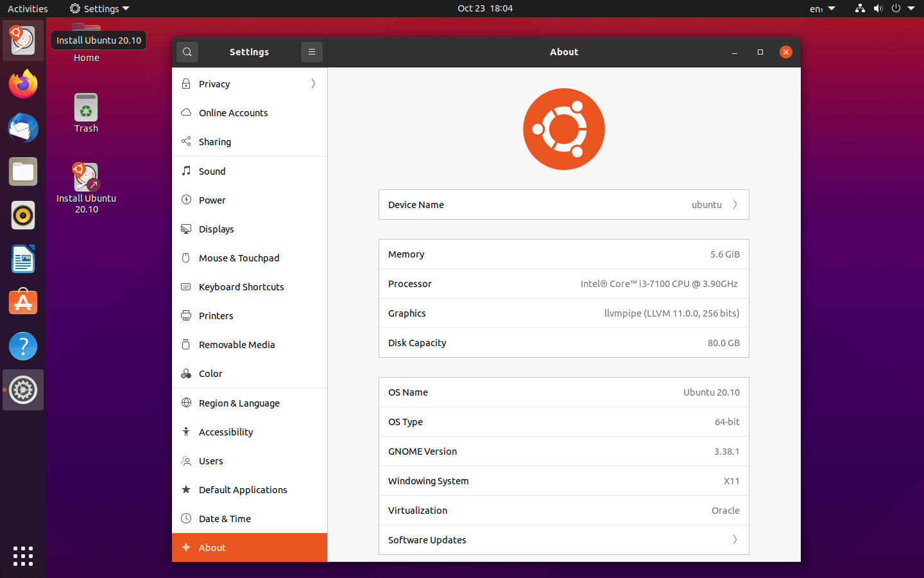Show Applications grid in the dock

pyautogui.click(x=23, y=556)
